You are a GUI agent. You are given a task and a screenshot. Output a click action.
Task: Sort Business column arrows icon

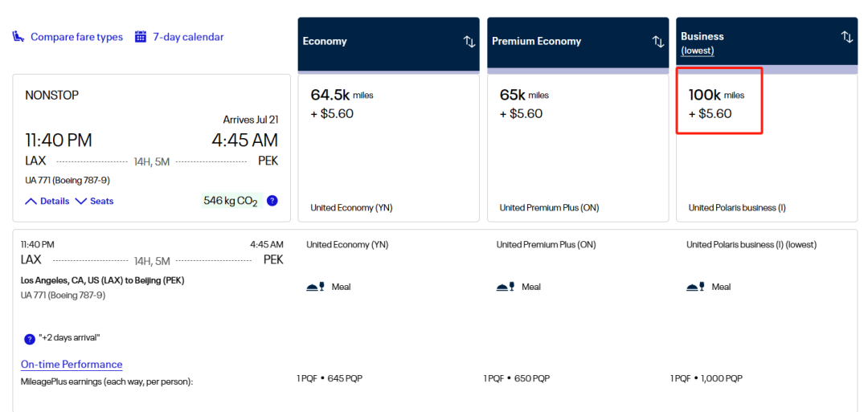846,37
